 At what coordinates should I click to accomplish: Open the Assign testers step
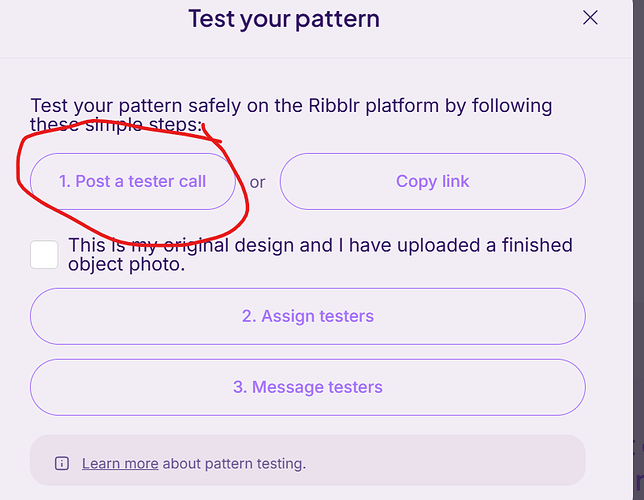[308, 316]
